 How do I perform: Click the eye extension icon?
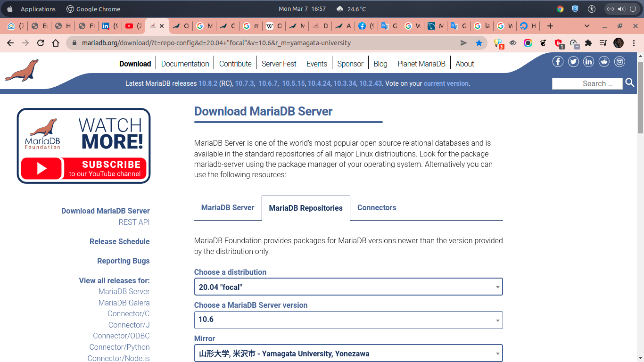pos(513,43)
